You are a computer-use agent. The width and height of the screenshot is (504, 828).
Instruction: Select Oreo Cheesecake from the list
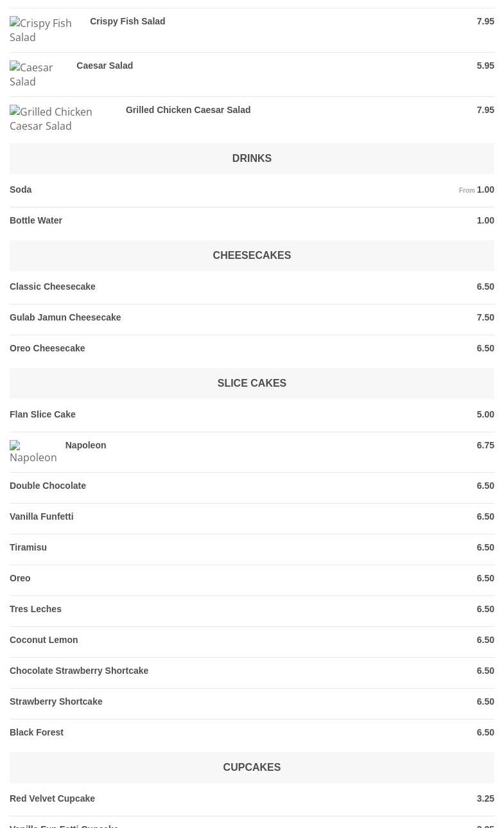click(47, 348)
